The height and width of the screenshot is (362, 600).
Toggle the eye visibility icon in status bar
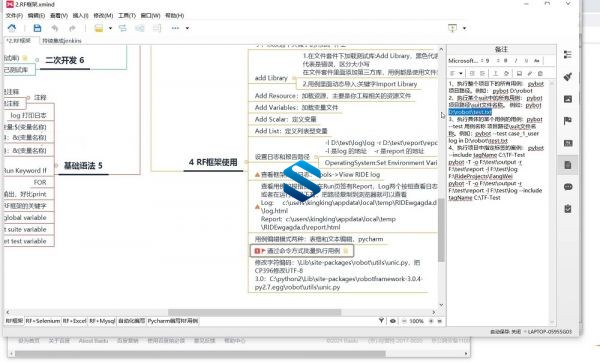(x=393, y=321)
